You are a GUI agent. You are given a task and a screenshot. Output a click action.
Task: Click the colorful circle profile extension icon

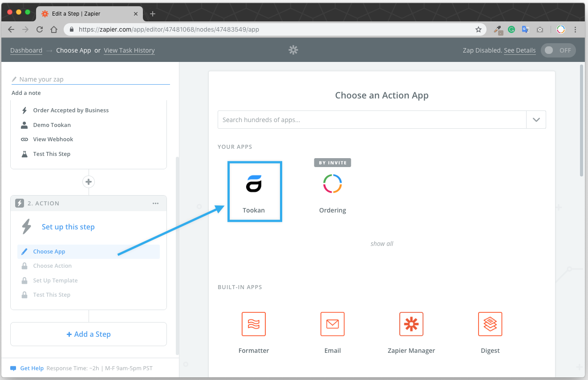point(561,29)
